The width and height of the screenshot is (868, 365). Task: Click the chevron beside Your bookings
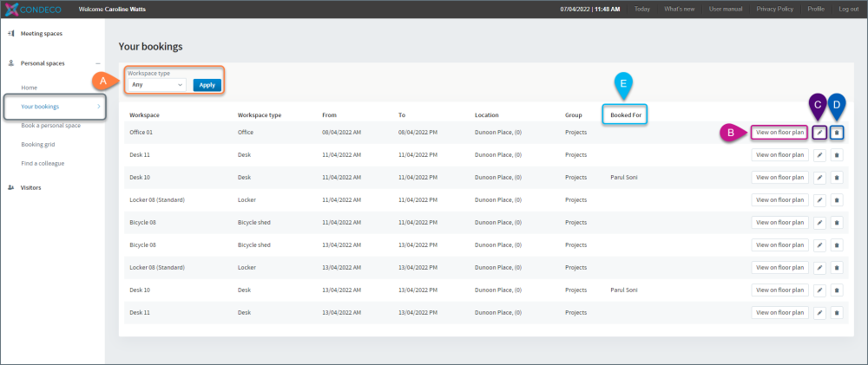coord(99,106)
